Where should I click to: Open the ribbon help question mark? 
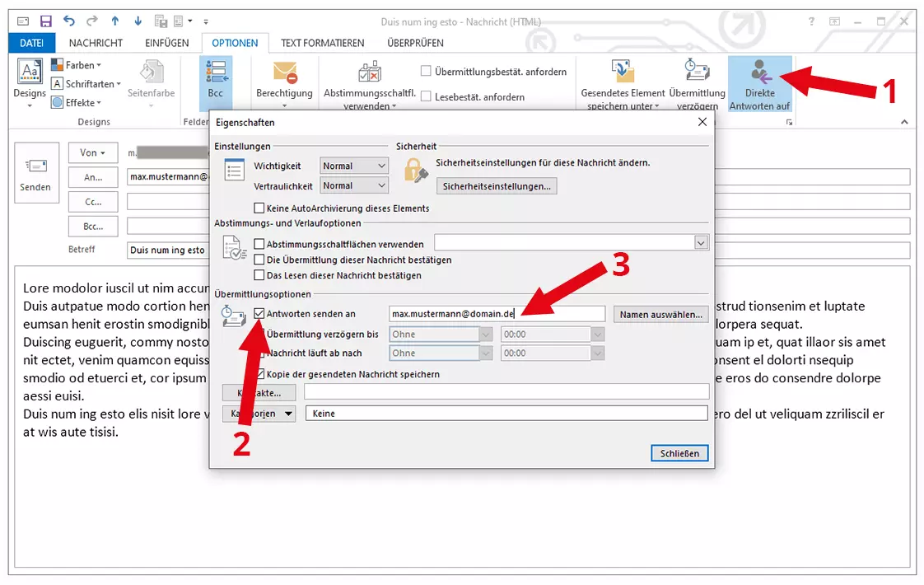tap(811, 21)
